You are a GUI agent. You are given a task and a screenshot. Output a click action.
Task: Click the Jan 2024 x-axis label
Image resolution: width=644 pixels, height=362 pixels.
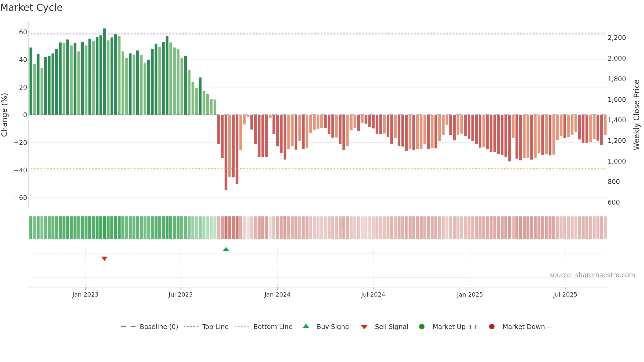coord(277,294)
